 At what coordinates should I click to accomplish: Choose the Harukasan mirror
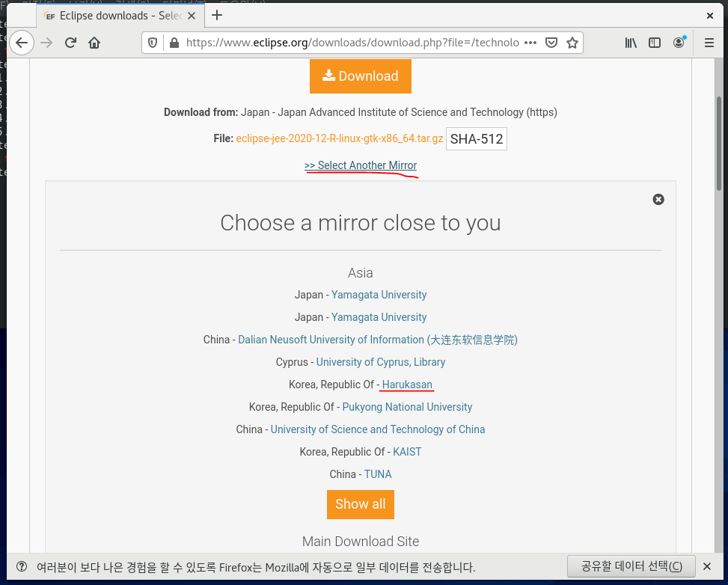[407, 385]
